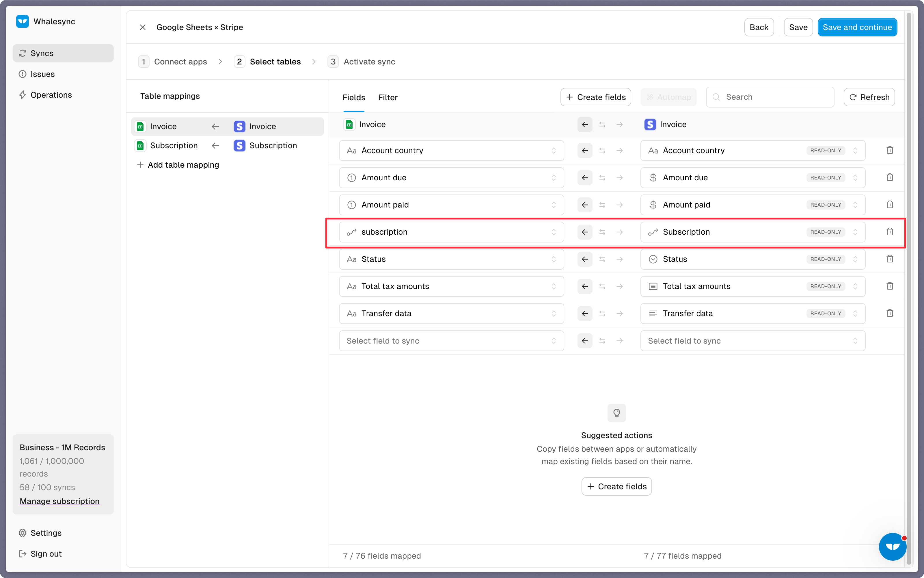
Task: Open empty Stripe Select field to sync dropdown
Action: [752, 341]
